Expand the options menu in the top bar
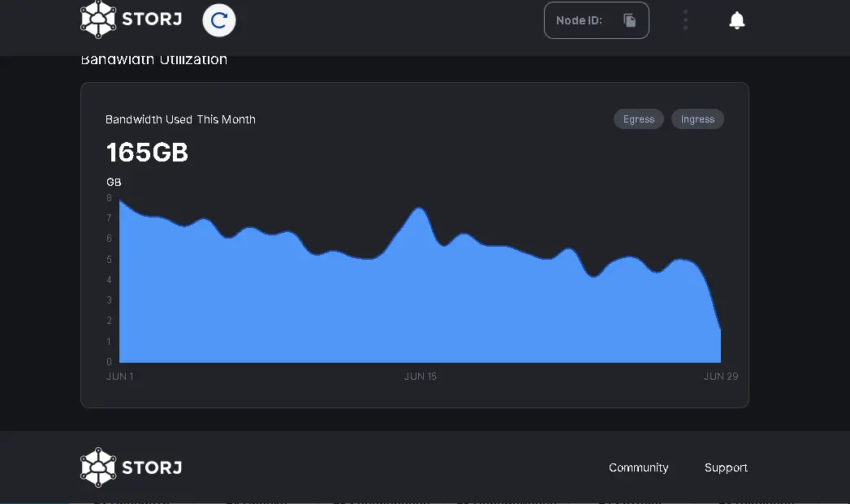 [x=685, y=19]
